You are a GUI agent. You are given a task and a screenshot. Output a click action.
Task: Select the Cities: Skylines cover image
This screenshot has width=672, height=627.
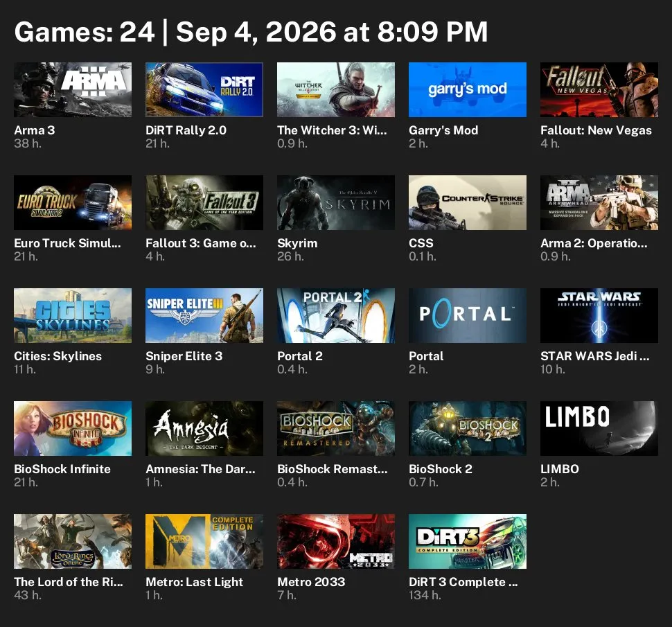73,315
